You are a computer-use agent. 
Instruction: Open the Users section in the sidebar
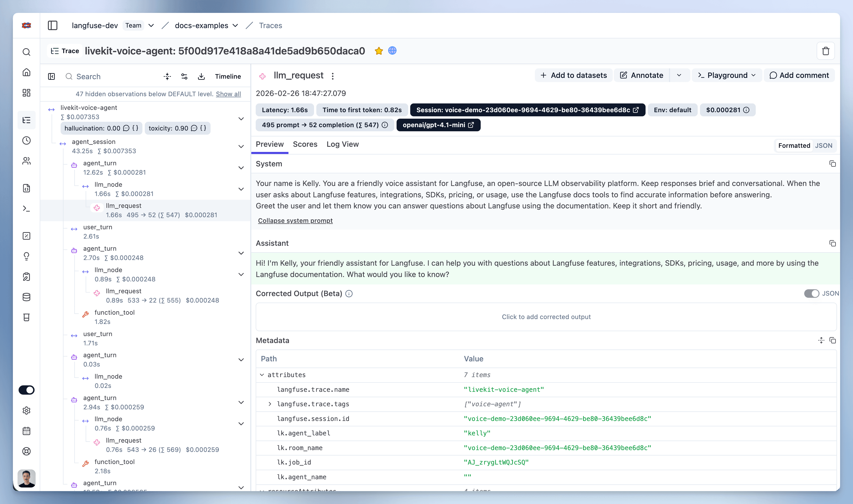(27, 161)
